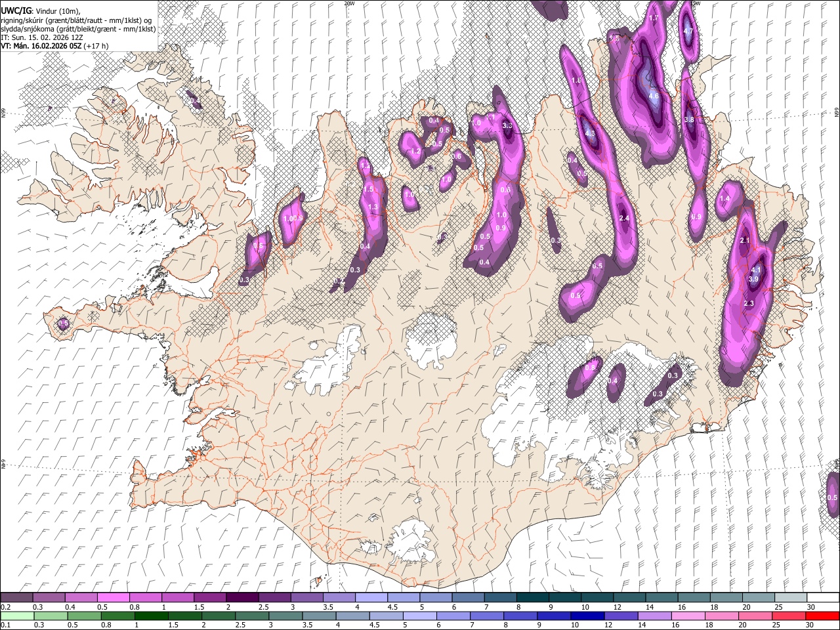Select the dark teal swatch labeled 8
Screen dimensions: 840x630
coord(533,597)
